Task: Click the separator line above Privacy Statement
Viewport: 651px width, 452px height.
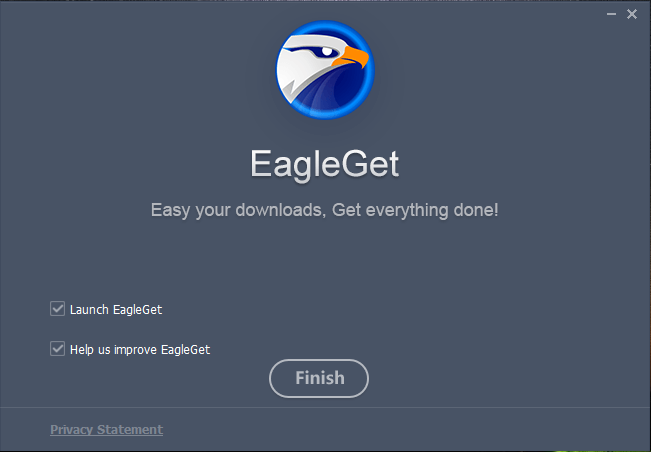Action: (x=326, y=407)
